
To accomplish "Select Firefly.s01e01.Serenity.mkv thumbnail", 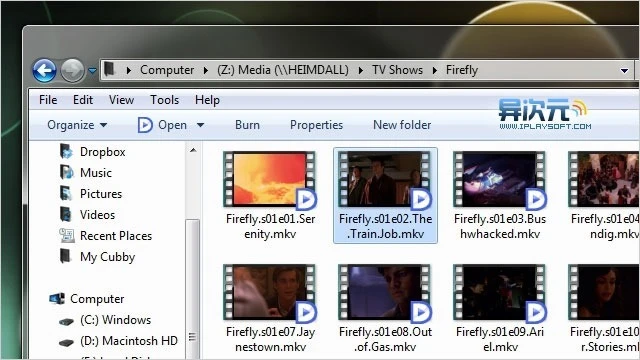I will pyautogui.click(x=269, y=179).
